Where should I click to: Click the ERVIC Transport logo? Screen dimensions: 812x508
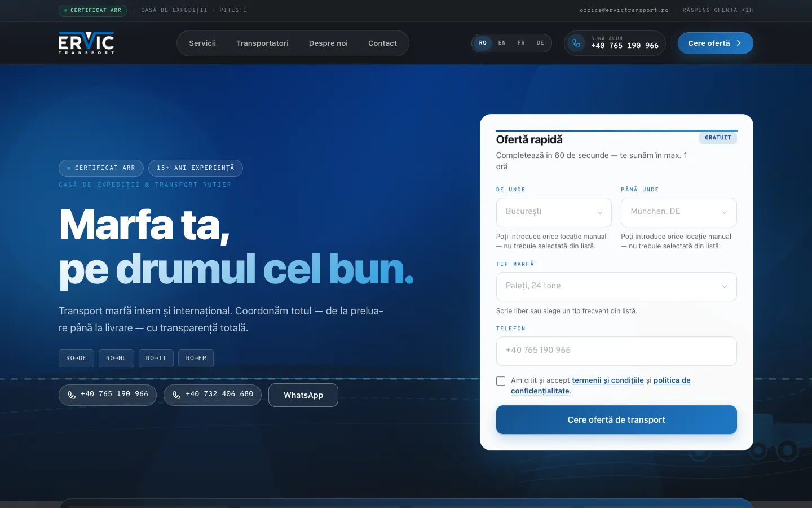(x=86, y=43)
